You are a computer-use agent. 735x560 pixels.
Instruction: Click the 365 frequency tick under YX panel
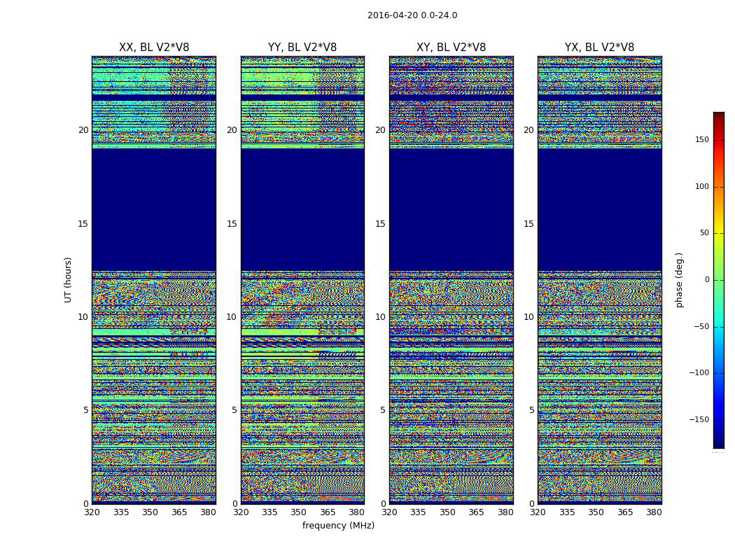click(x=625, y=512)
